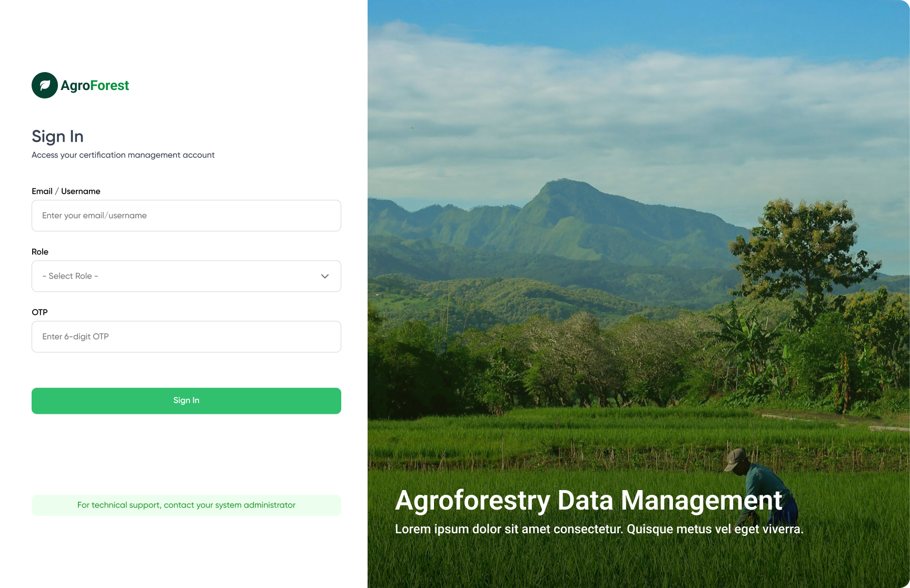The height and width of the screenshot is (588, 910).
Task: Click the 'Enter your email/username' placeholder area
Action: tap(95, 215)
